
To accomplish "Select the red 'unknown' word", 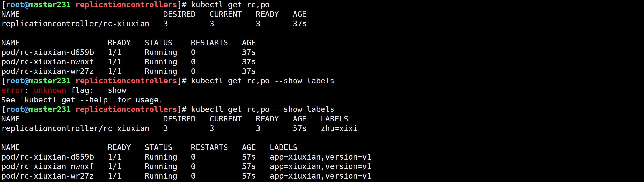I will coord(50,90).
